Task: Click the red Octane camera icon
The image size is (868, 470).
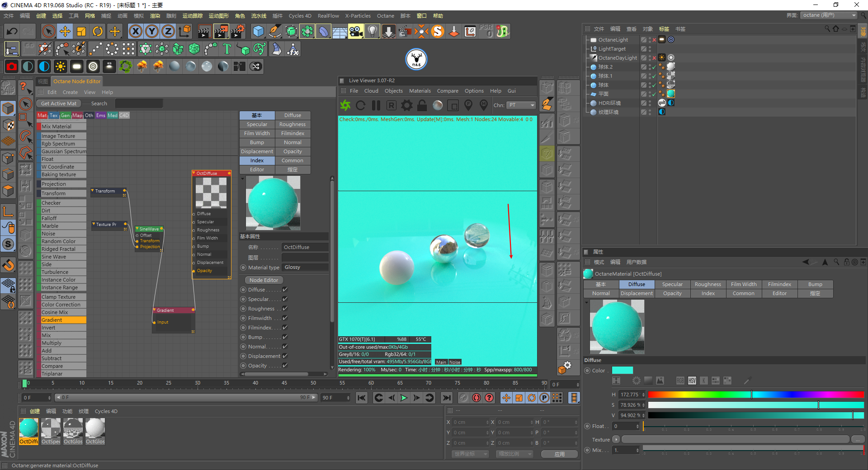Action: tap(12, 66)
